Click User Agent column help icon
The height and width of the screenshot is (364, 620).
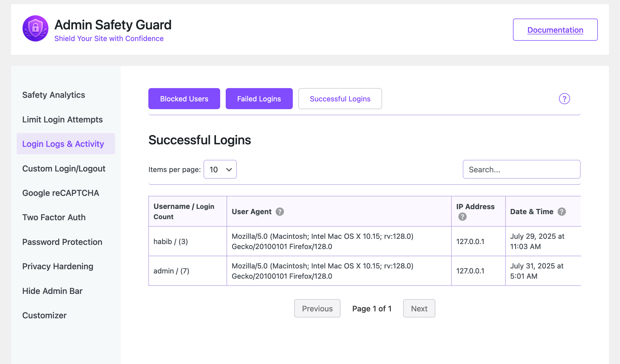(279, 212)
